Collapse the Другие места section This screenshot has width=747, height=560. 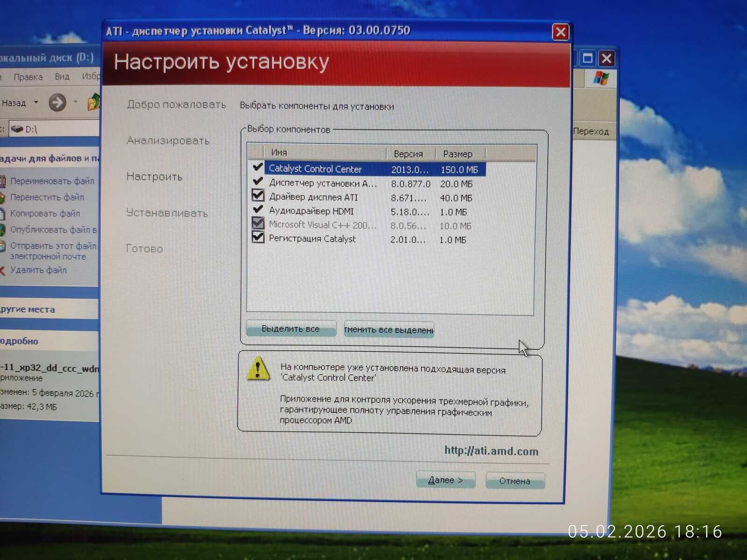pos(28,309)
